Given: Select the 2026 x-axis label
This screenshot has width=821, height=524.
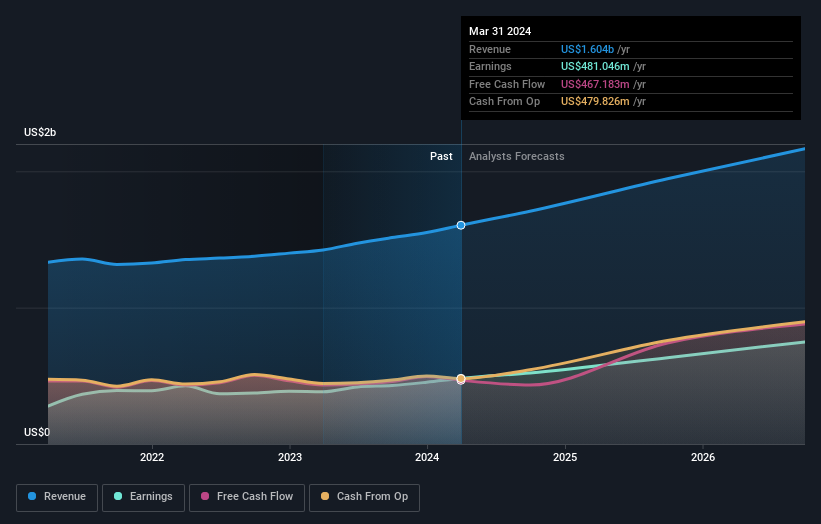Looking at the screenshot, I should tap(703, 457).
